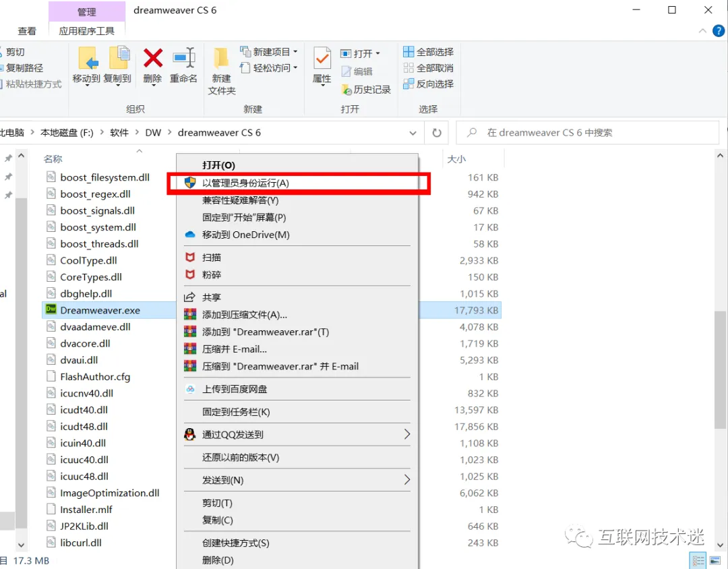The image size is (728, 569).
Task: Switch to large icons view in status bar
Action: [x=715, y=561]
